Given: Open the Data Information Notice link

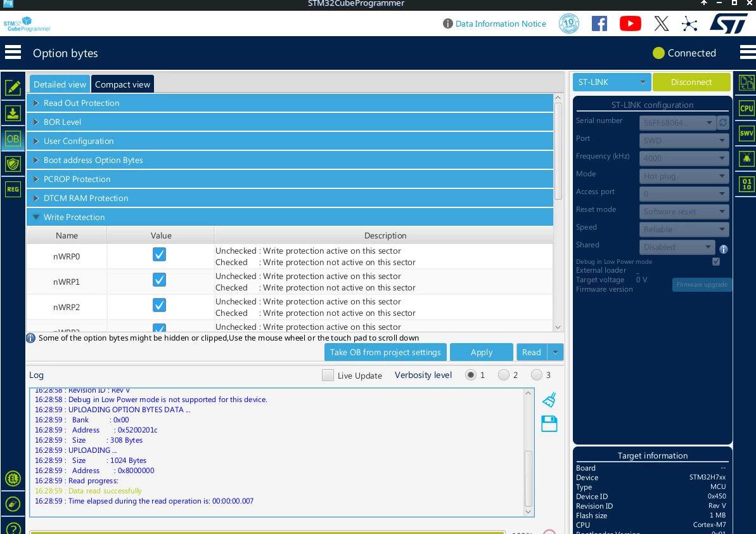Looking at the screenshot, I should 501,23.
